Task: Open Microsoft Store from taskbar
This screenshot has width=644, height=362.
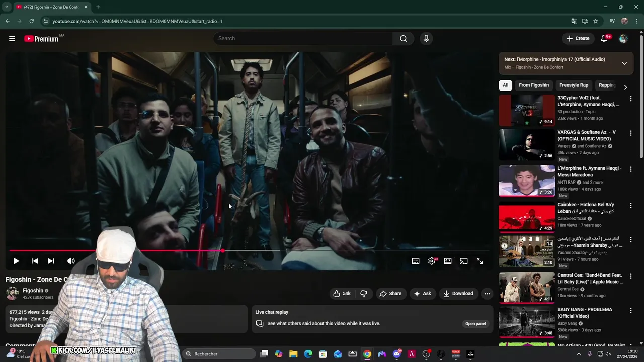Action: [x=323, y=354]
